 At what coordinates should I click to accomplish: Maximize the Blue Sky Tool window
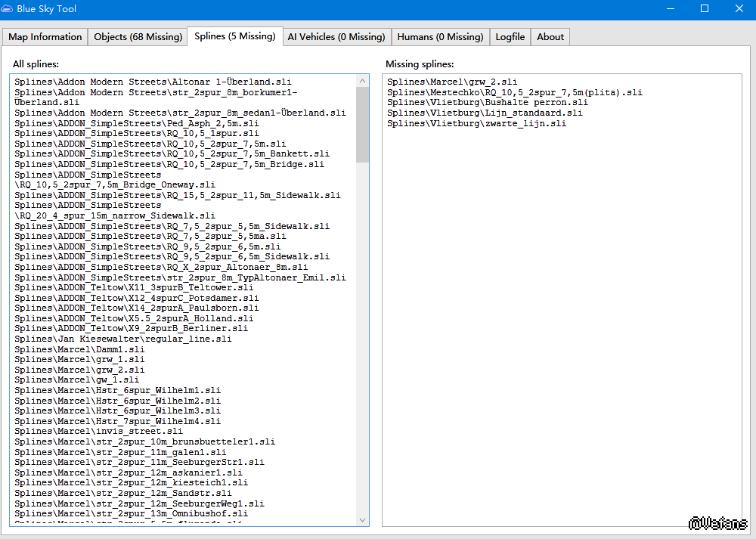pos(705,9)
